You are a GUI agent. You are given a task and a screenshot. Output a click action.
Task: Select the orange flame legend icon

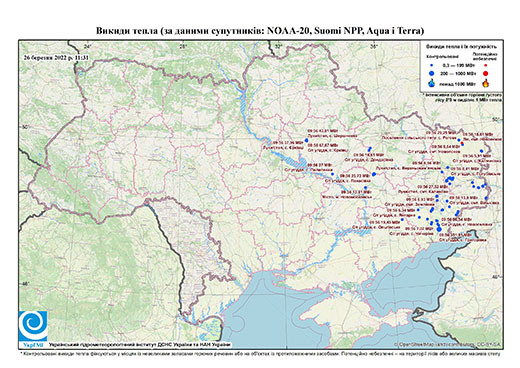click(486, 83)
